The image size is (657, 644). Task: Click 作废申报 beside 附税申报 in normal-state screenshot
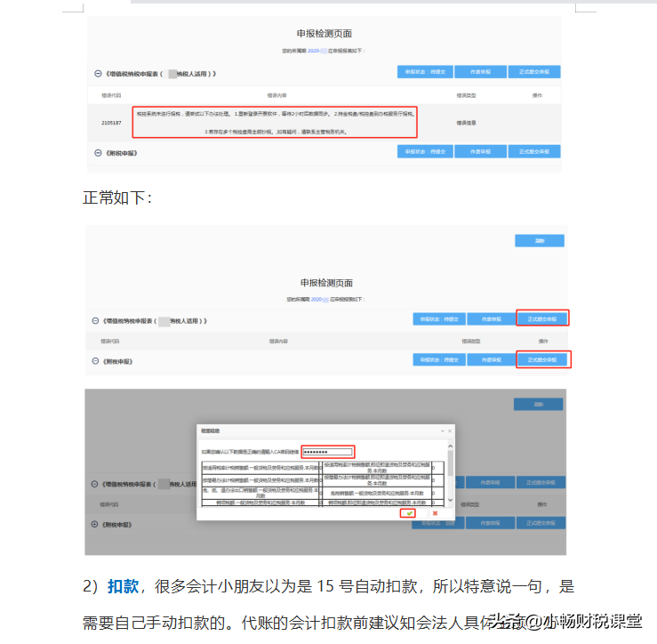491,359
